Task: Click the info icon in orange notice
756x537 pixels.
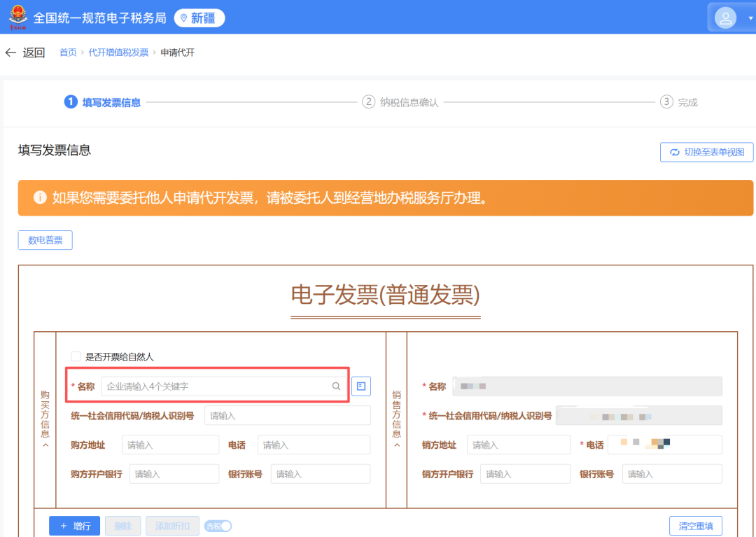Action: click(x=39, y=197)
